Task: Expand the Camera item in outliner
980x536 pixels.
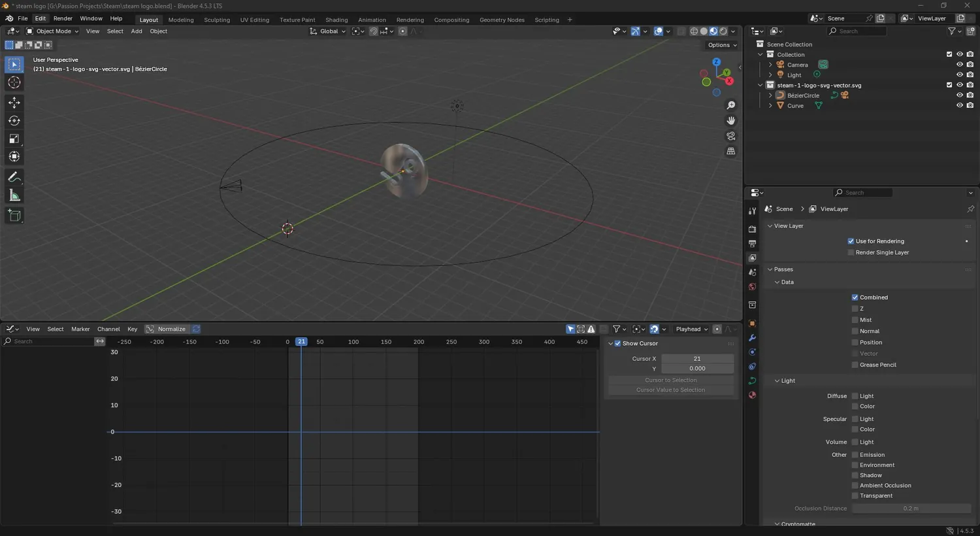Action: tap(770, 65)
